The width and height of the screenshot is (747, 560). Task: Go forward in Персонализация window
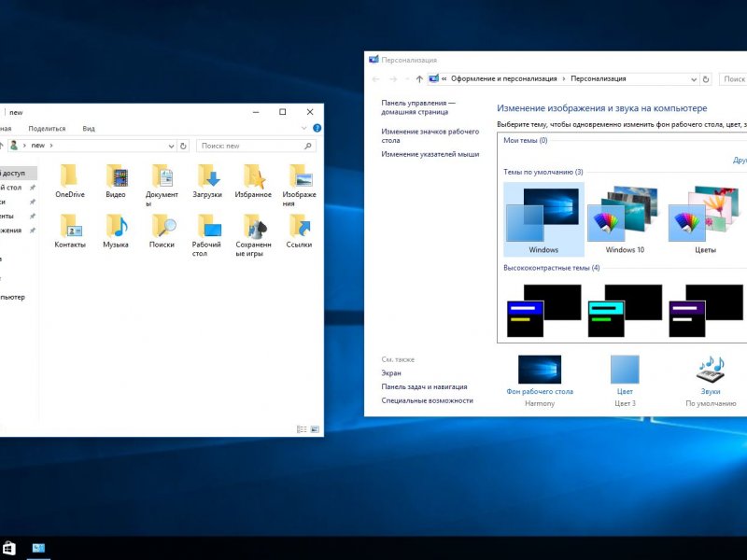(393, 79)
